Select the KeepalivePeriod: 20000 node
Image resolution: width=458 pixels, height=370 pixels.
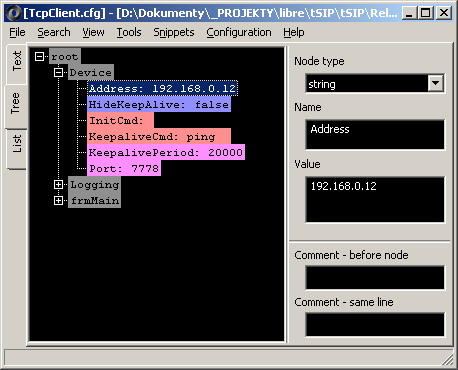[x=166, y=152]
